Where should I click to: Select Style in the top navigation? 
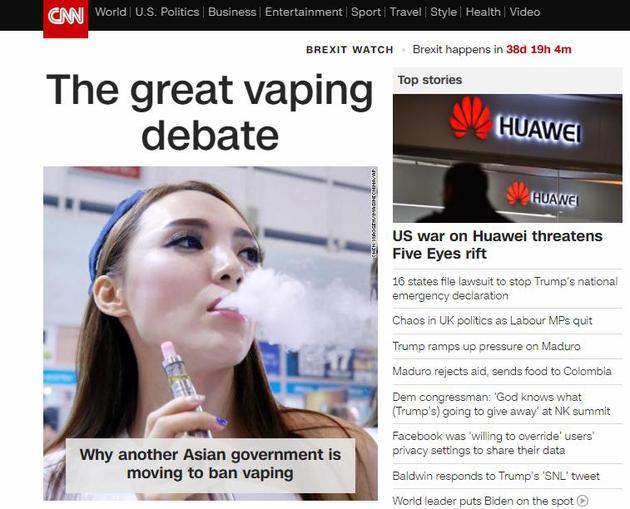tap(443, 12)
